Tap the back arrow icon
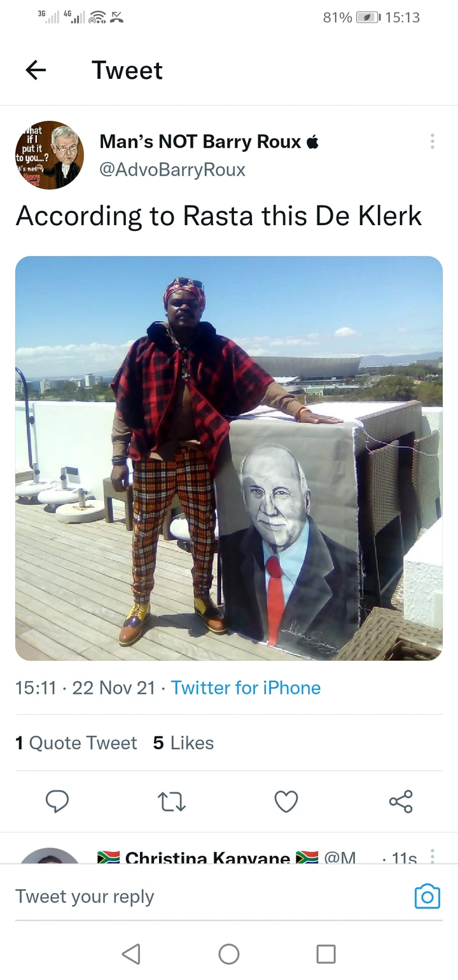Screen dimensions: 458x980 click(36, 70)
